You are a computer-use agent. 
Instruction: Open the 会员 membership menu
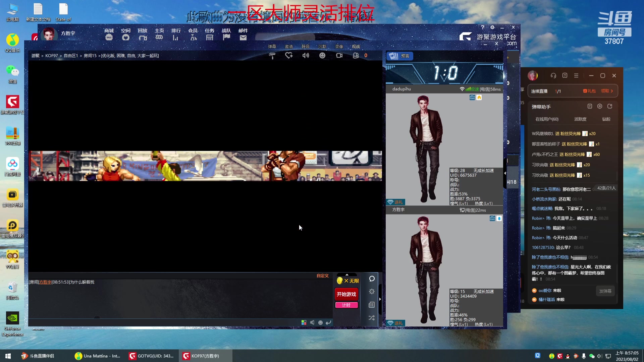193,34
